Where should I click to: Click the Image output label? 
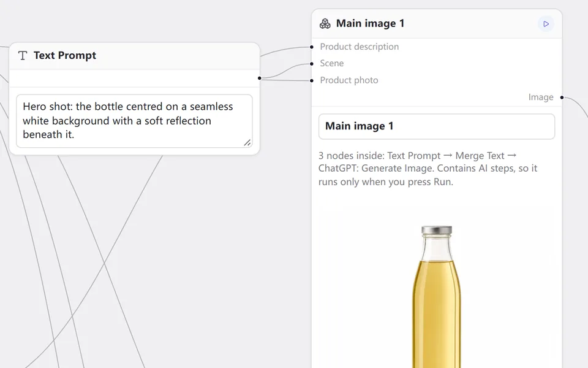(541, 98)
